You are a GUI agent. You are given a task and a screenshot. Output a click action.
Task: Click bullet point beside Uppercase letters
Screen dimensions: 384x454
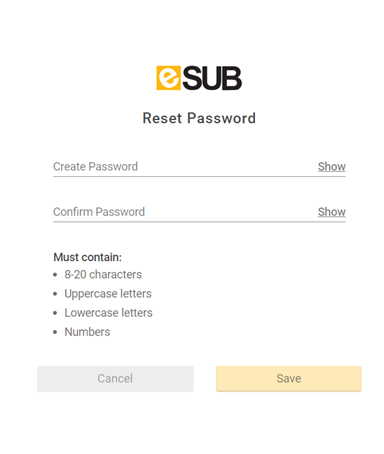point(55,294)
